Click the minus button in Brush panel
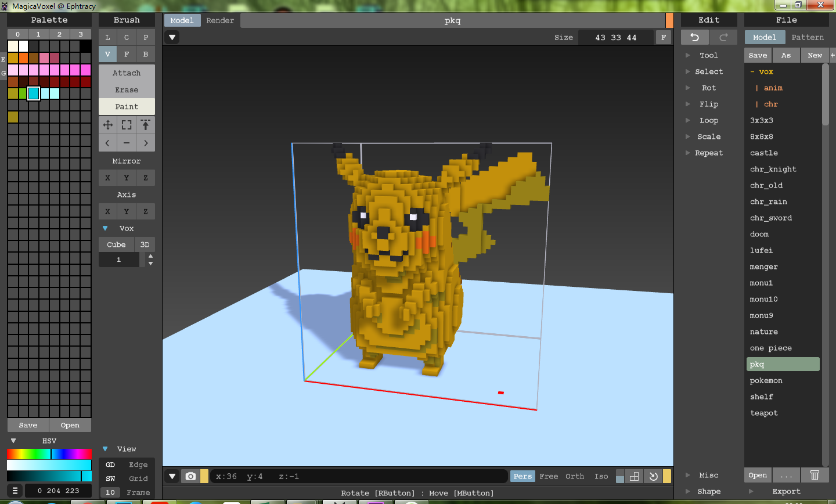 [x=127, y=143]
